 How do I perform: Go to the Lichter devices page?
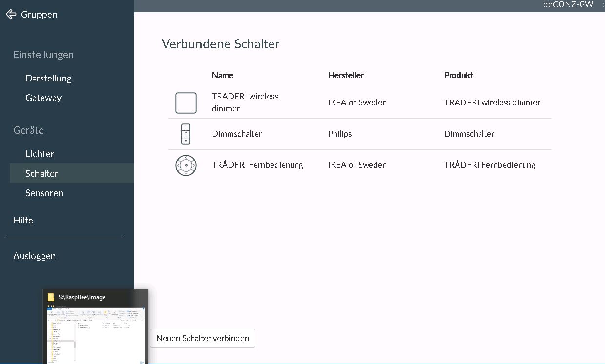pyautogui.click(x=40, y=154)
